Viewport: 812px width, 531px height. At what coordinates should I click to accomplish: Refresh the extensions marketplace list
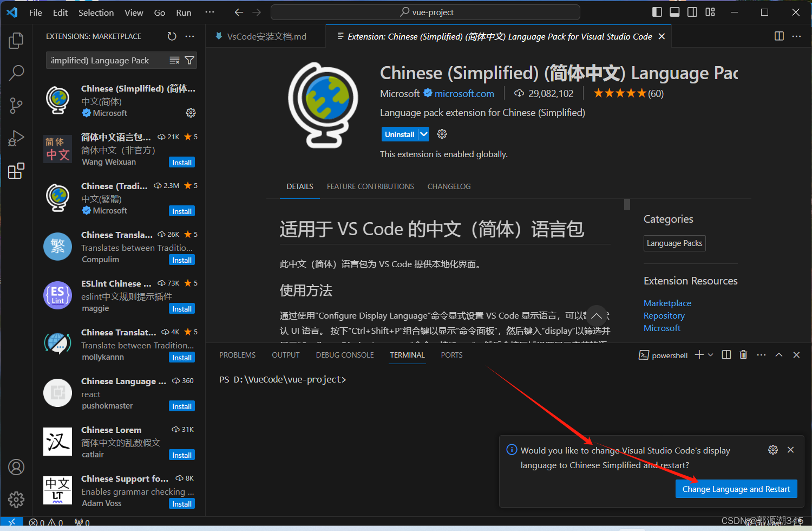coord(172,36)
